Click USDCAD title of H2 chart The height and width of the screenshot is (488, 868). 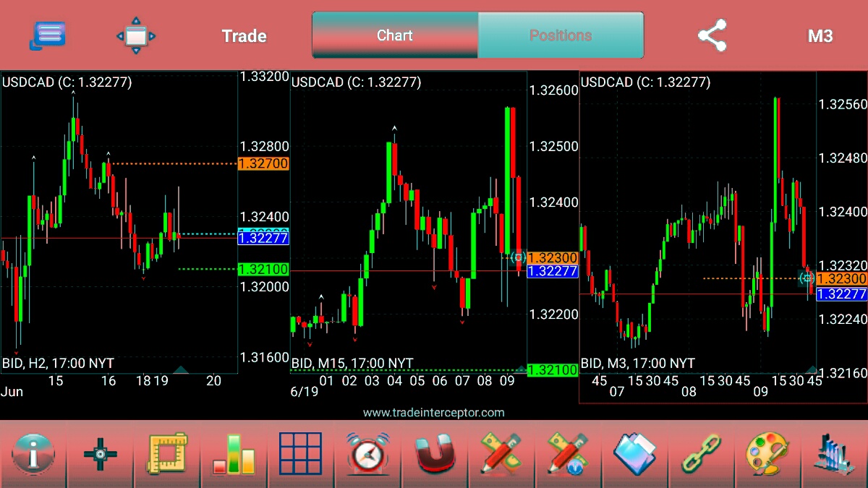[x=67, y=82]
